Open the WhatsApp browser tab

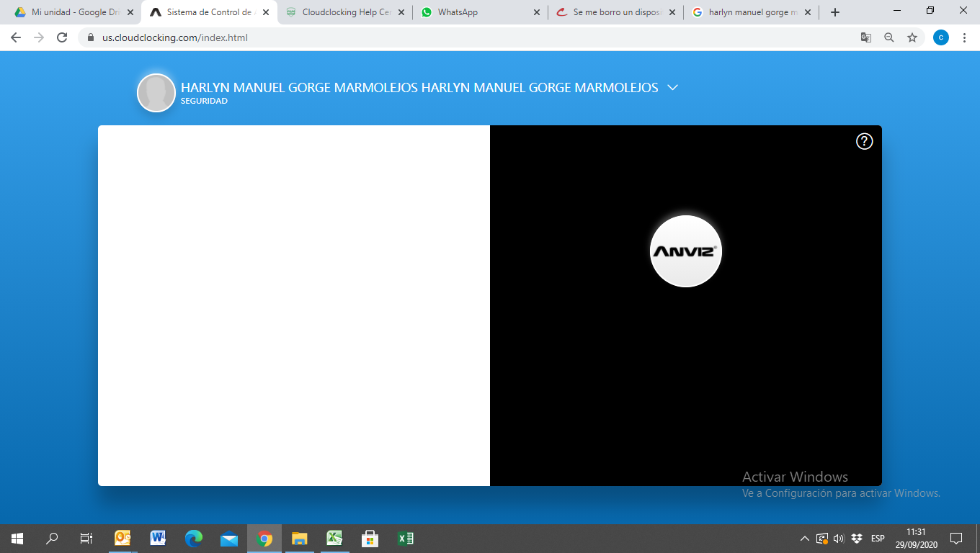click(x=479, y=12)
